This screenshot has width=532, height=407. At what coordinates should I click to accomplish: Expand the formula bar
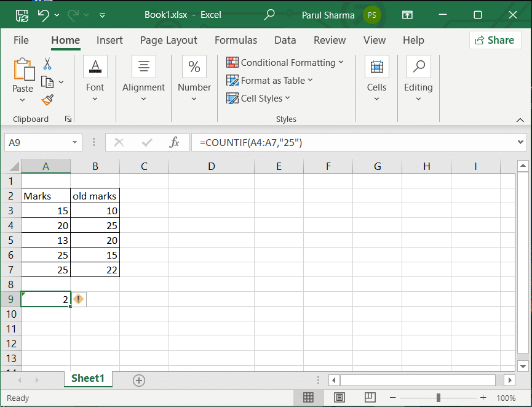(520, 142)
